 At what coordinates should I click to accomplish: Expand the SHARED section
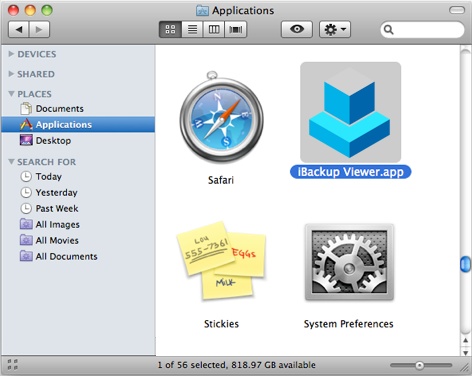click(11, 74)
